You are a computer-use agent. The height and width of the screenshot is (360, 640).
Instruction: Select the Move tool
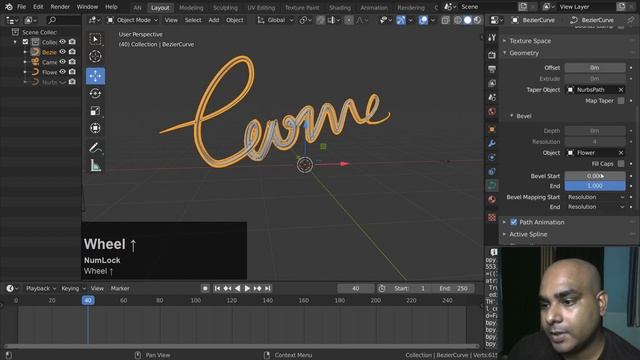click(95, 76)
